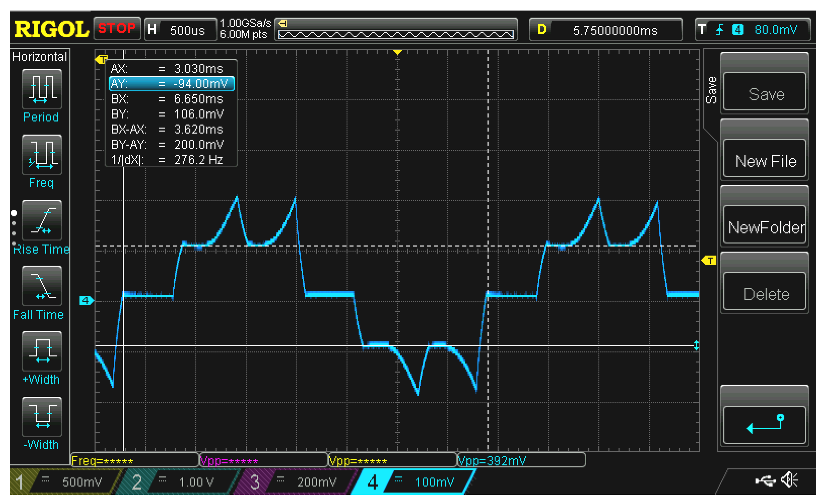Viewport: 823px width, 504px height.
Task: Click the USB status icon
Action: pyautogui.click(x=765, y=481)
